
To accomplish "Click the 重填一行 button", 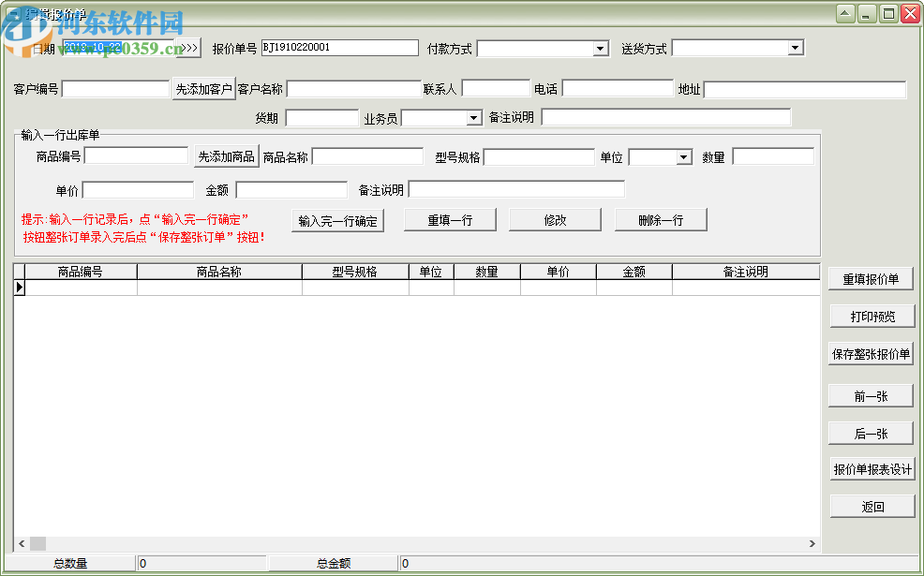I will 450,220.
